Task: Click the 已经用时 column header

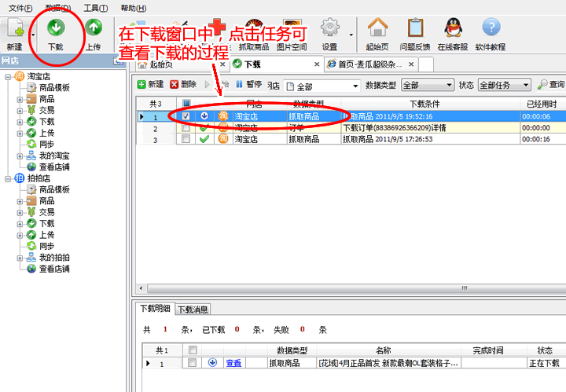Action: (542, 104)
